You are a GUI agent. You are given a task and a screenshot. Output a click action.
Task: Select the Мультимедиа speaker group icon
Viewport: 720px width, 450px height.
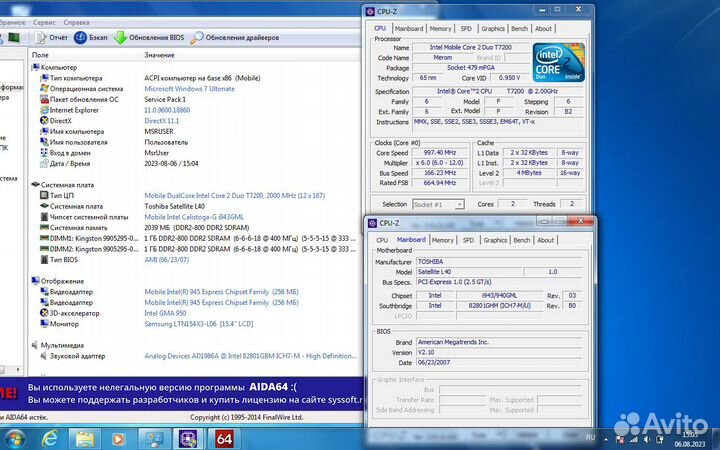(35, 345)
